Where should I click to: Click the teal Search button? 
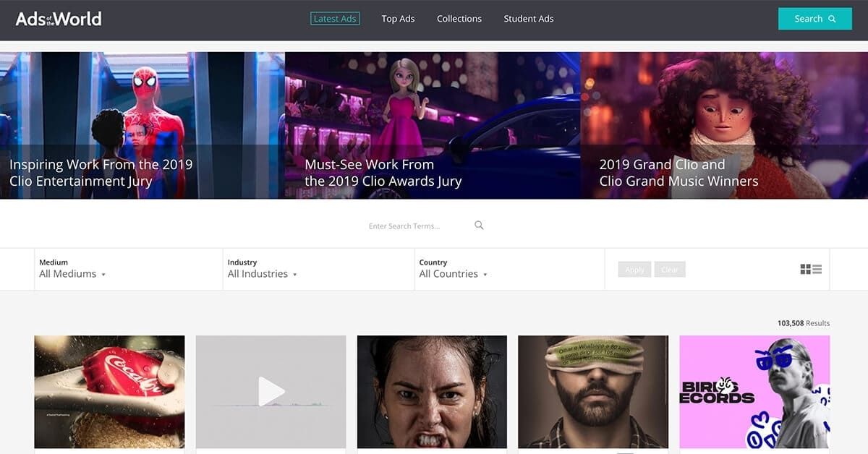click(x=815, y=19)
